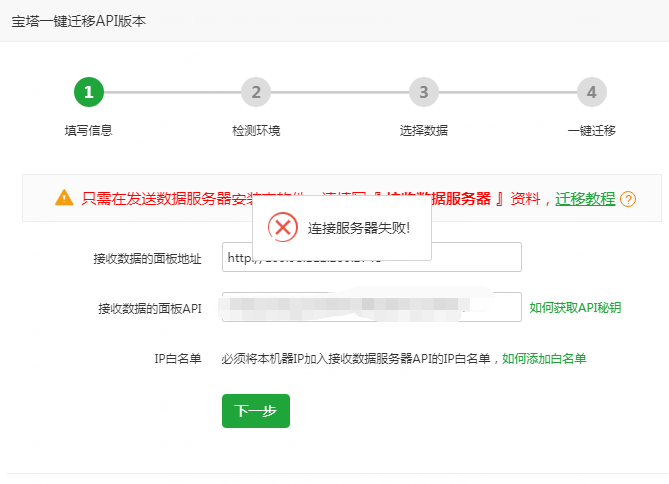Viewport: 669px width, 484px height.
Task: Open the 迁移教程 tutorial link
Action: point(585,198)
